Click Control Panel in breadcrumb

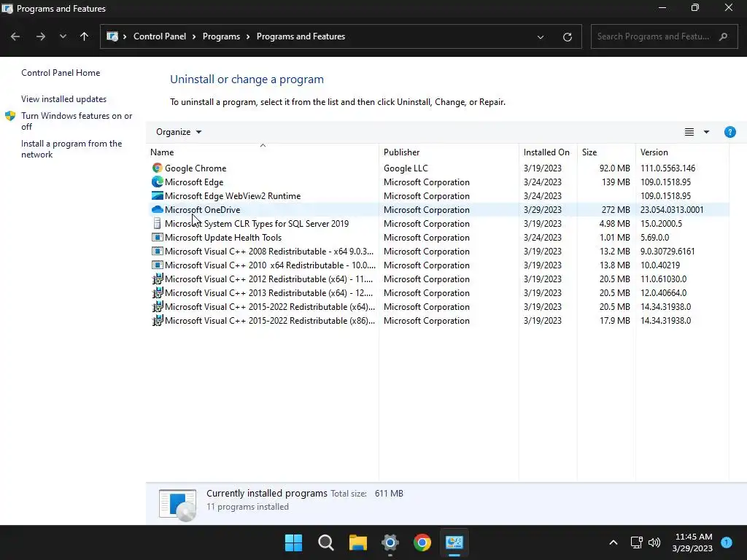160,36
